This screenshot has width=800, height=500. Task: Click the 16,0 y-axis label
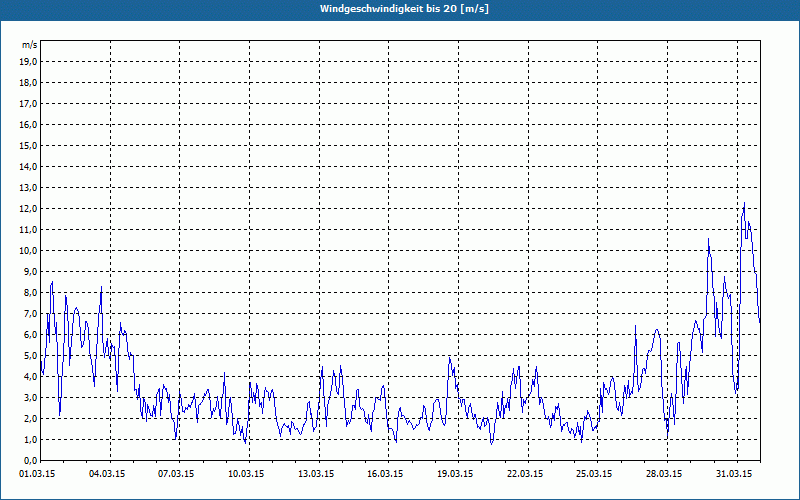coord(28,124)
